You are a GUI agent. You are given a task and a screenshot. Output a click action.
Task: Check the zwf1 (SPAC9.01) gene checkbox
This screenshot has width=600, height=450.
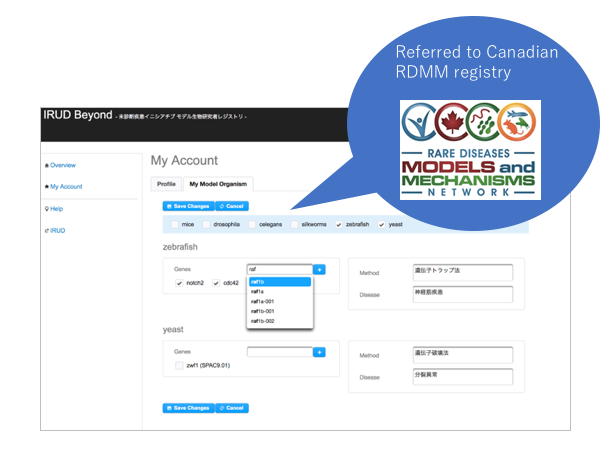click(x=179, y=365)
